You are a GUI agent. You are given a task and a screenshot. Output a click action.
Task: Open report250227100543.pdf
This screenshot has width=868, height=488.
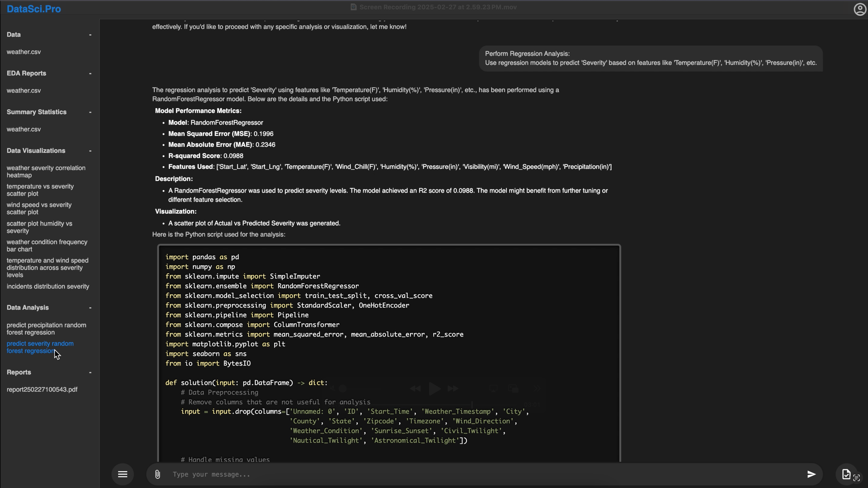click(x=42, y=389)
